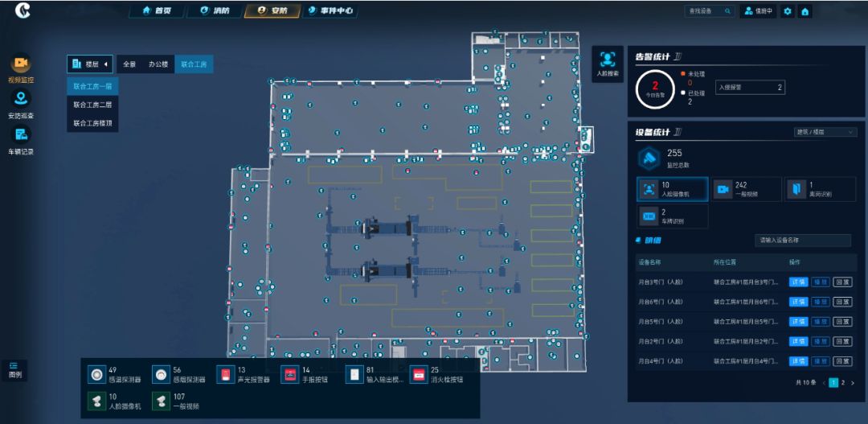The image size is (868, 424).
Task: Open the 值班中 duty status dropdown
Action: tap(758, 11)
